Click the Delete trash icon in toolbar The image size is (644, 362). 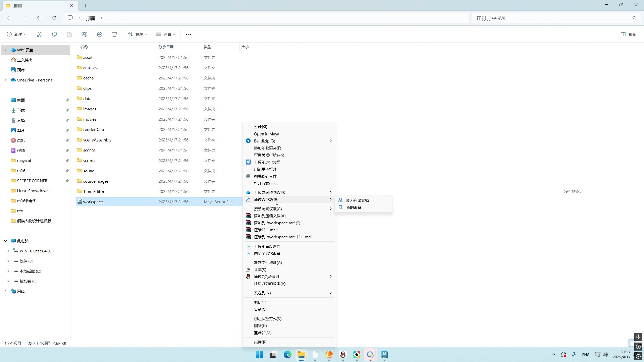pos(115,34)
